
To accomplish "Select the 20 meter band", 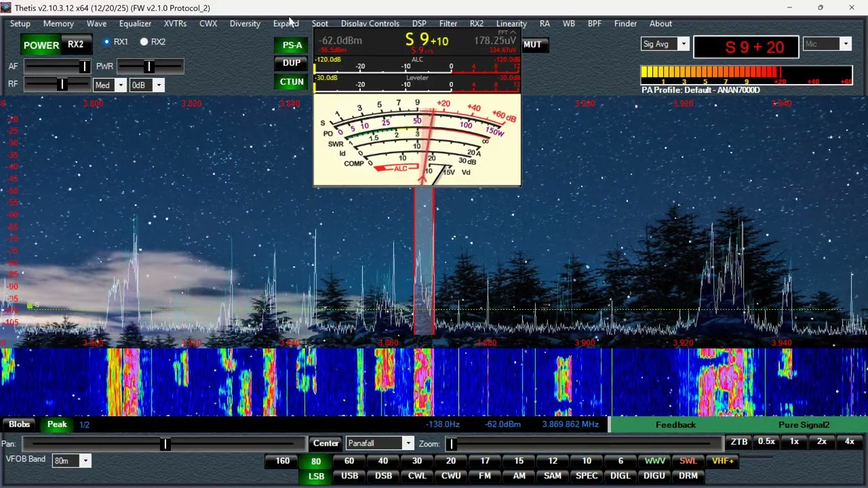I will click(x=451, y=461).
